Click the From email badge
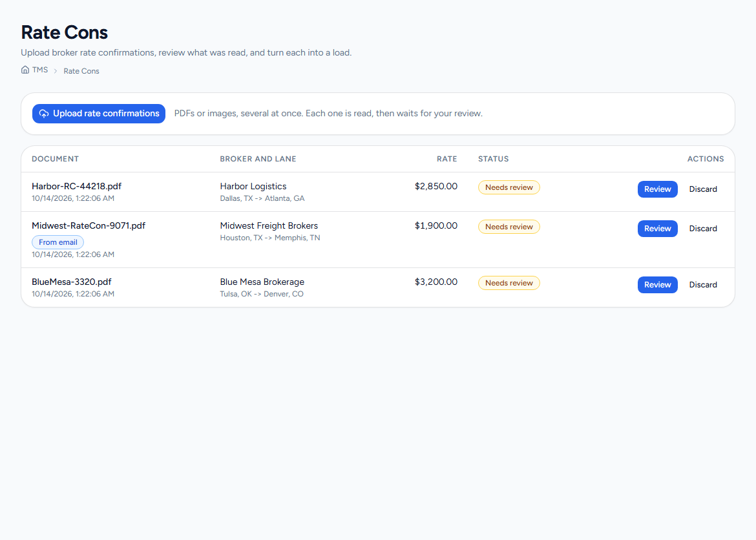The width and height of the screenshot is (756, 540). [x=58, y=242]
